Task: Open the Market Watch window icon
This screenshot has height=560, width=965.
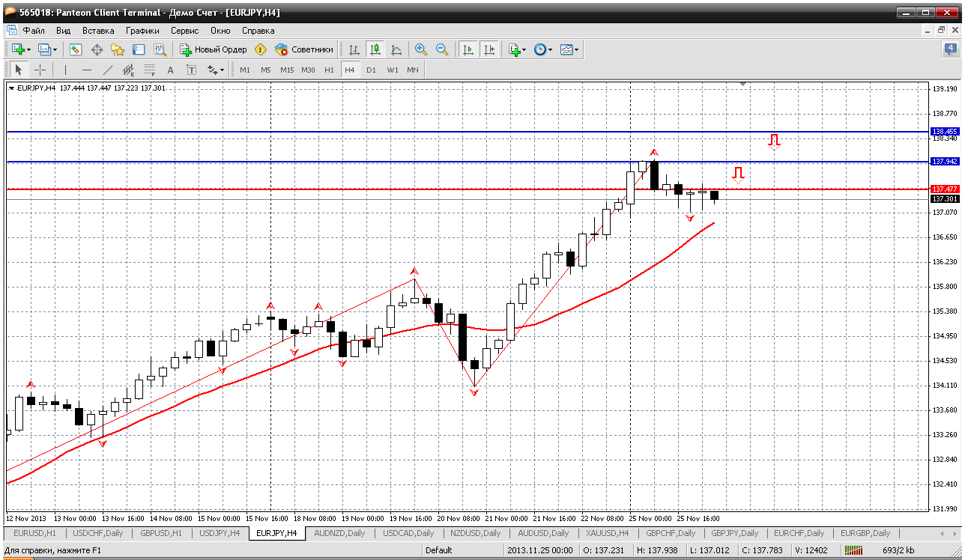Action: (76, 49)
